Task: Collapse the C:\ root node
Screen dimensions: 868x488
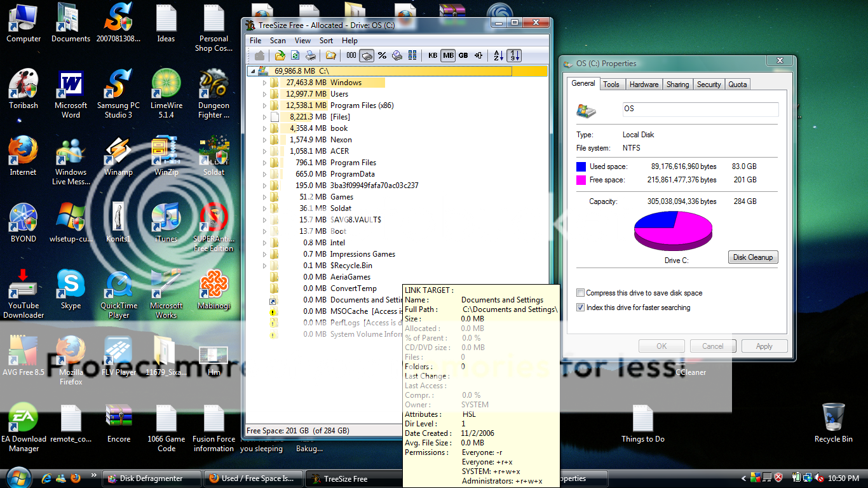Action: [252, 71]
